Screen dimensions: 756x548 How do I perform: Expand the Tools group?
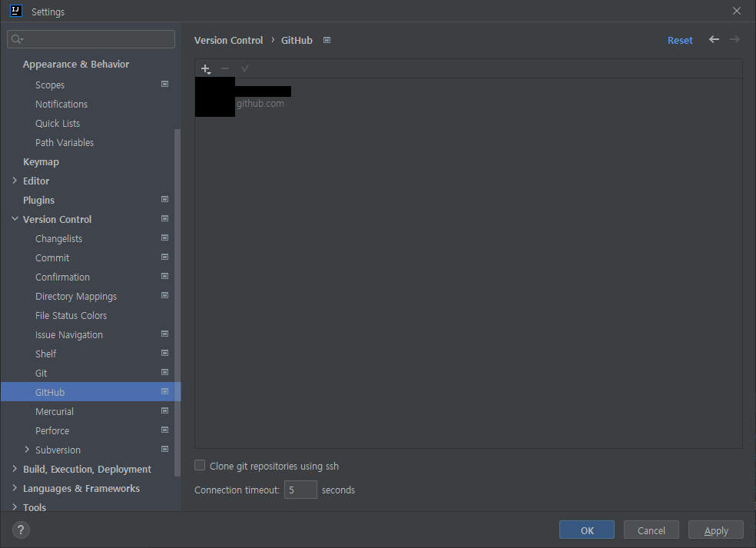click(x=15, y=507)
